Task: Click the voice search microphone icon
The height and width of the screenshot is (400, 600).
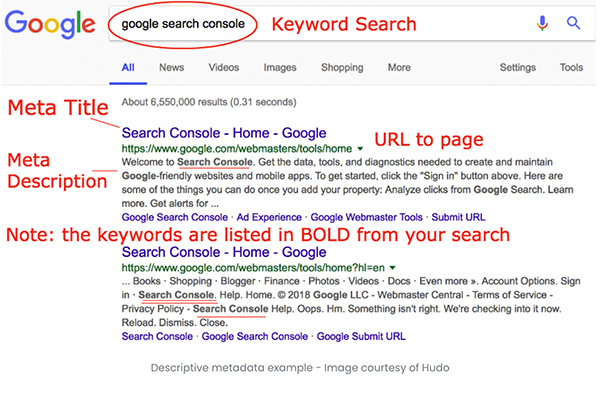Action: point(542,22)
